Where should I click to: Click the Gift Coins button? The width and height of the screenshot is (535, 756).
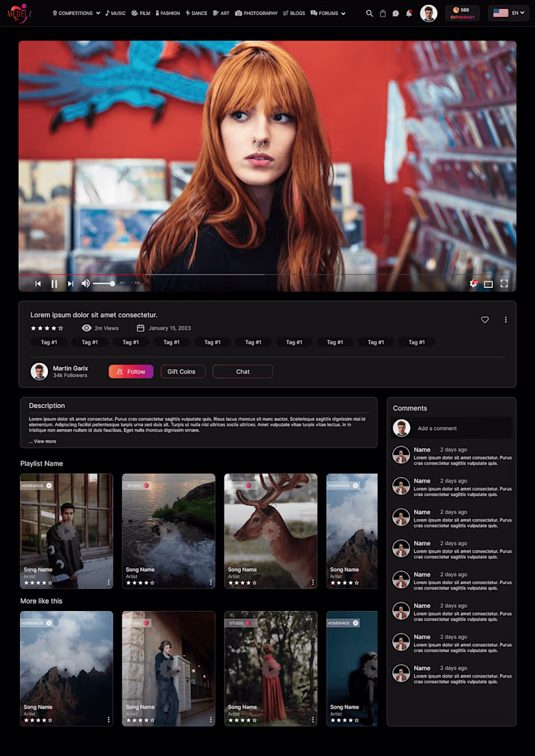point(183,371)
